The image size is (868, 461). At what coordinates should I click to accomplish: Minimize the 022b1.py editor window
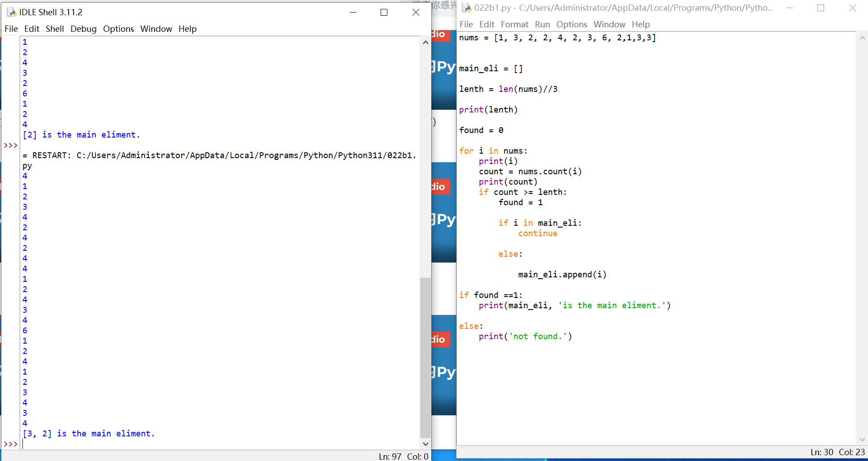[790, 8]
